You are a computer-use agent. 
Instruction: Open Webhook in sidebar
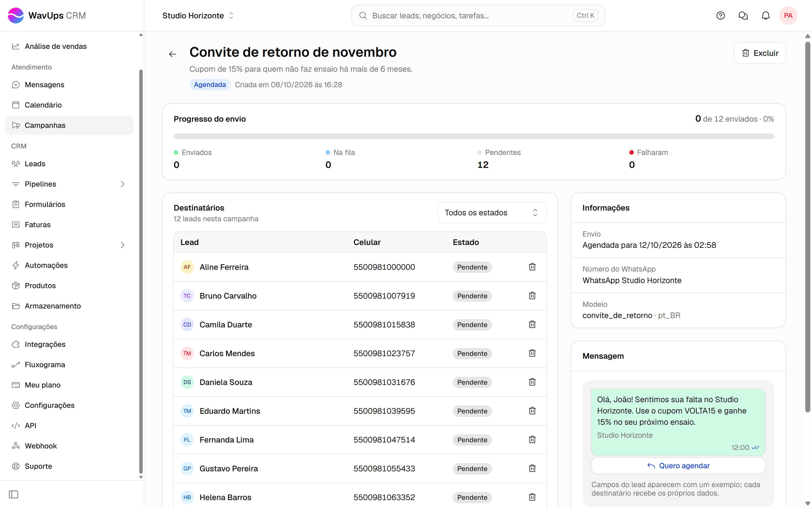coord(69,446)
